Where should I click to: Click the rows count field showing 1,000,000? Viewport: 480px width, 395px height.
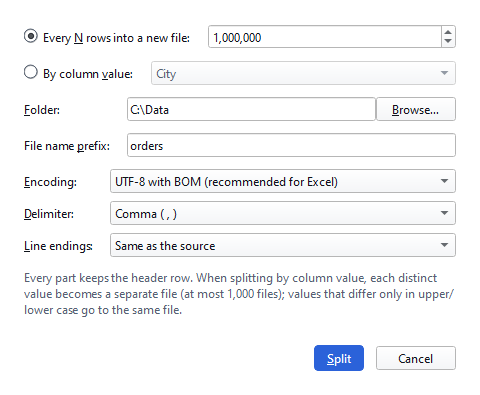point(325,37)
